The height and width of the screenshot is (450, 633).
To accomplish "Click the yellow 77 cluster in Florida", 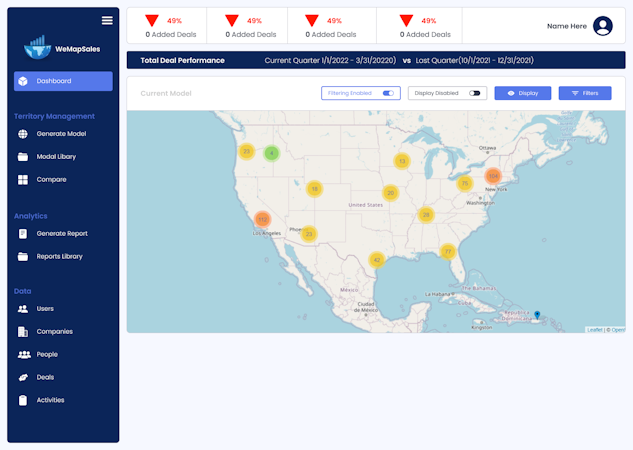I will pos(448,251).
